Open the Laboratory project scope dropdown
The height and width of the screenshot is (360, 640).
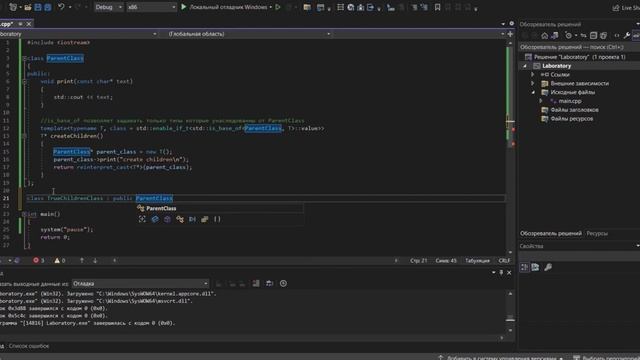click(x=79, y=34)
